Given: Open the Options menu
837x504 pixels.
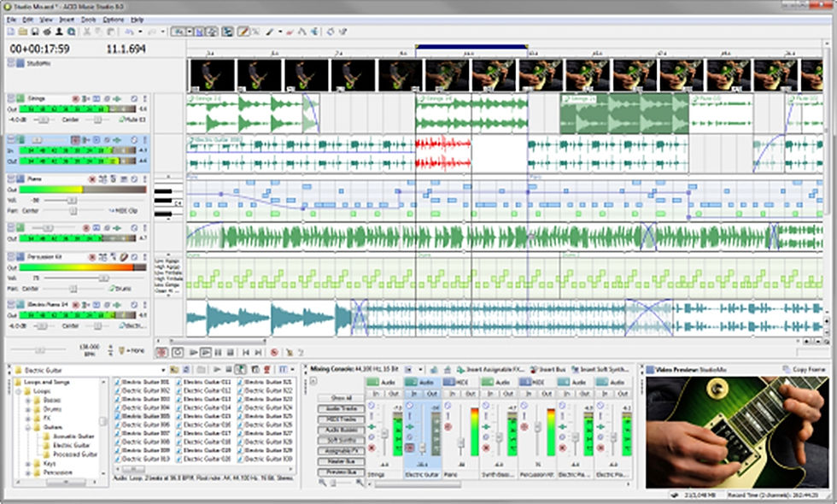Looking at the screenshot, I should coord(113,20).
